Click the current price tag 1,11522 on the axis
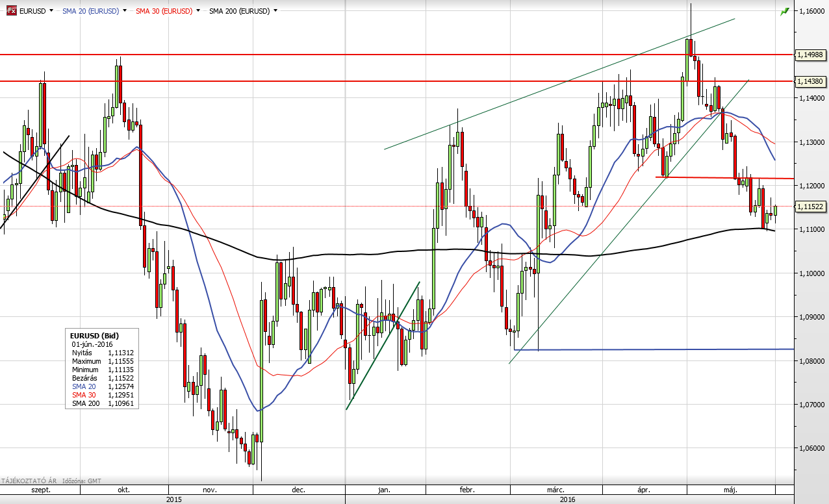Viewport: 829px width, 504px height. [x=811, y=207]
